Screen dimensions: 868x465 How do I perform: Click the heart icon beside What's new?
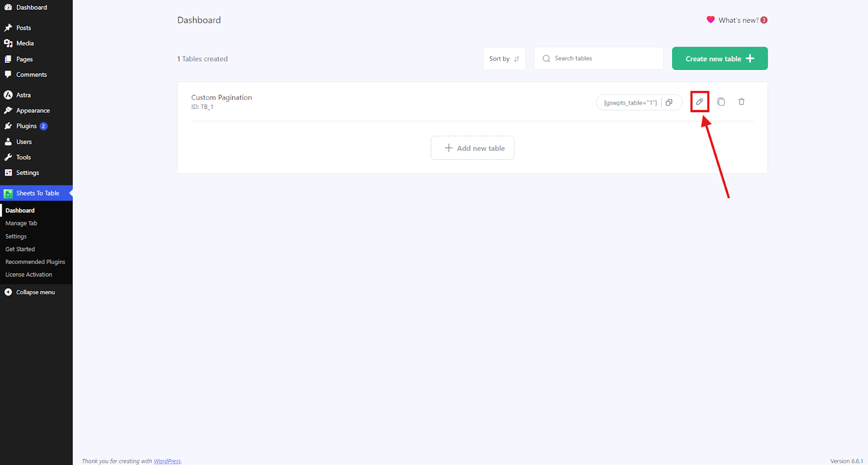711,20
